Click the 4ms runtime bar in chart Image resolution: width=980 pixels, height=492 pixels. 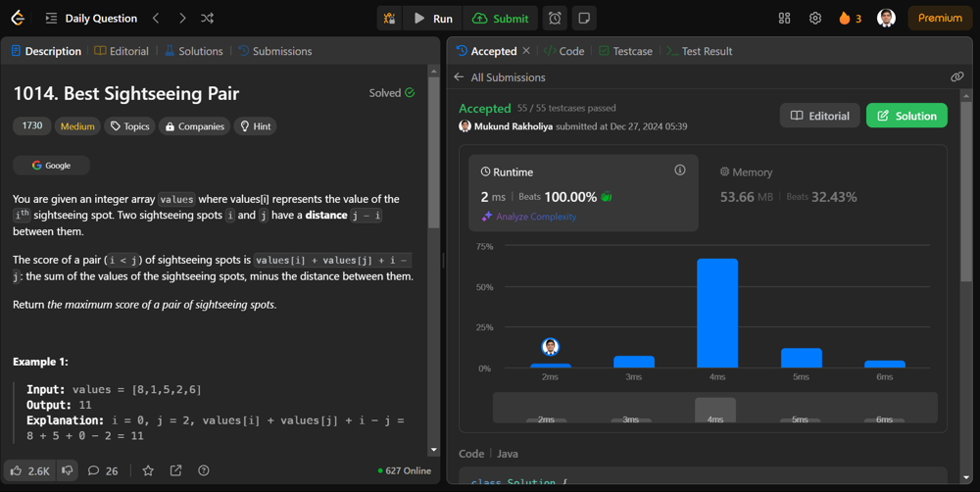pyautogui.click(x=717, y=314)
